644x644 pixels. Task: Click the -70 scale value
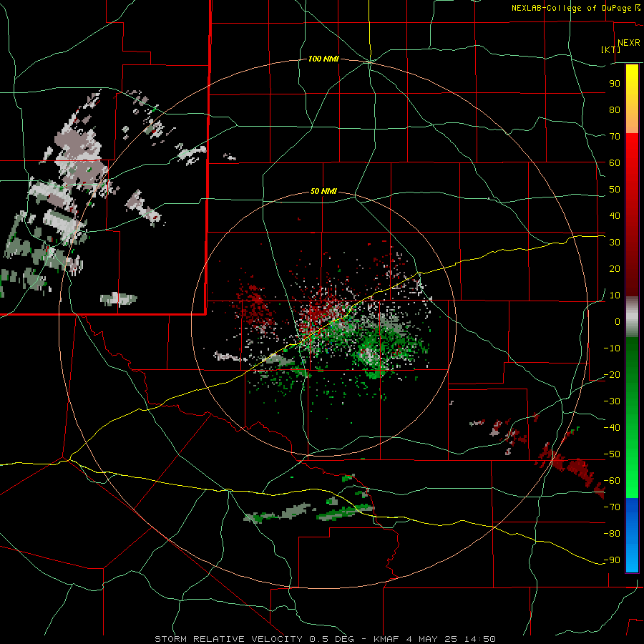(612, 507)
